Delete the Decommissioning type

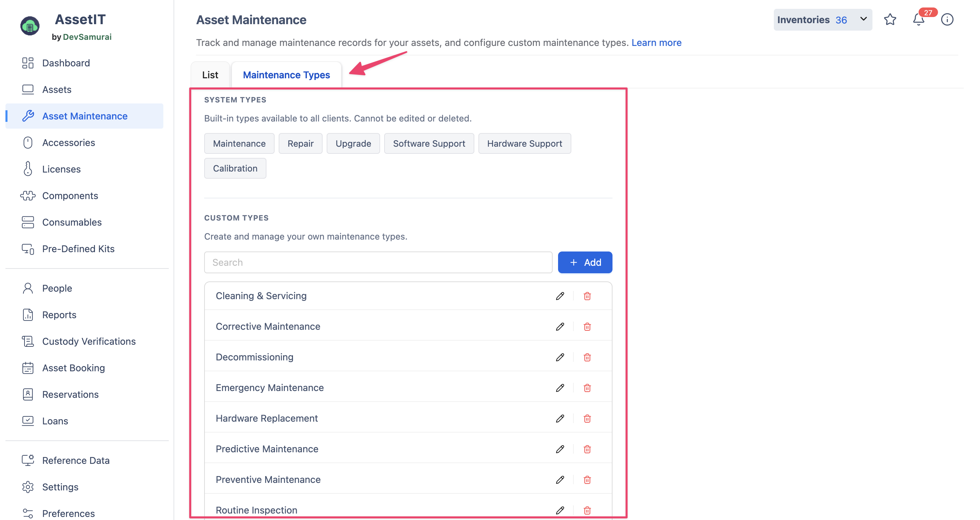click(x=587, y=357)
